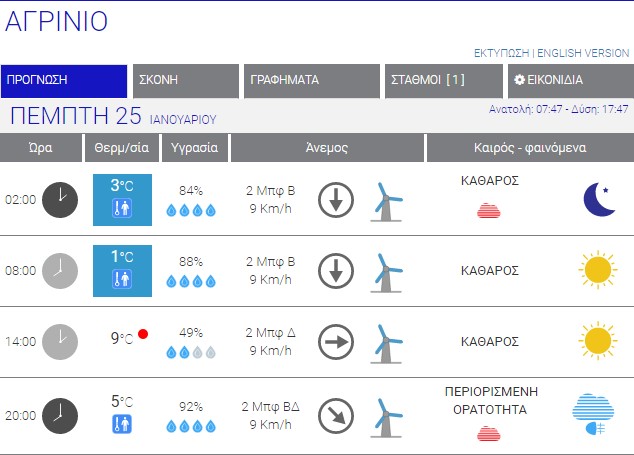Image resolution: width=634 pixels, height=455 pixels.
Task: Open the ΠΡΟΓΝΩΣΗ tab
Action: tap(65, 81)
